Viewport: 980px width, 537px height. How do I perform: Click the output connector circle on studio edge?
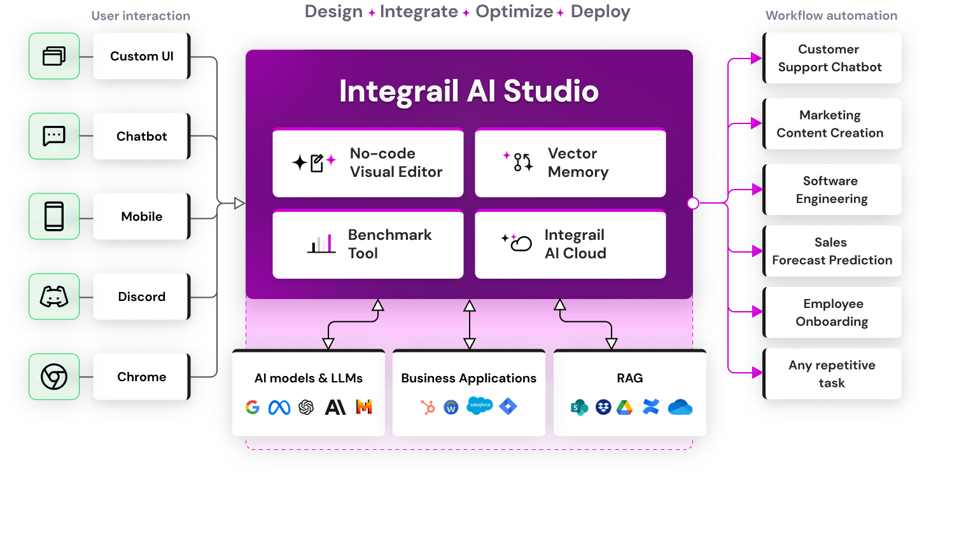pos(693,204)
